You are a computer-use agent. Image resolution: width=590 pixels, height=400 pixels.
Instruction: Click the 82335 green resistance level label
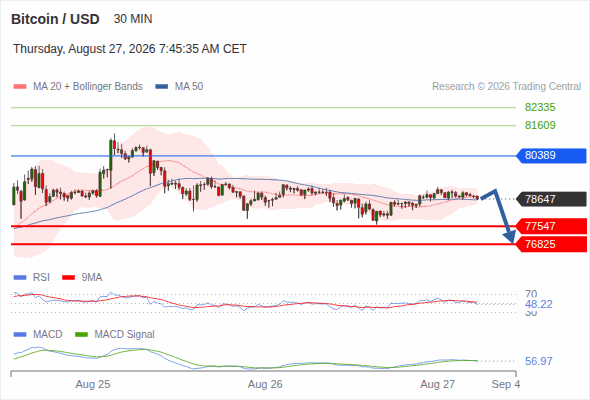(x=540, y=108)
